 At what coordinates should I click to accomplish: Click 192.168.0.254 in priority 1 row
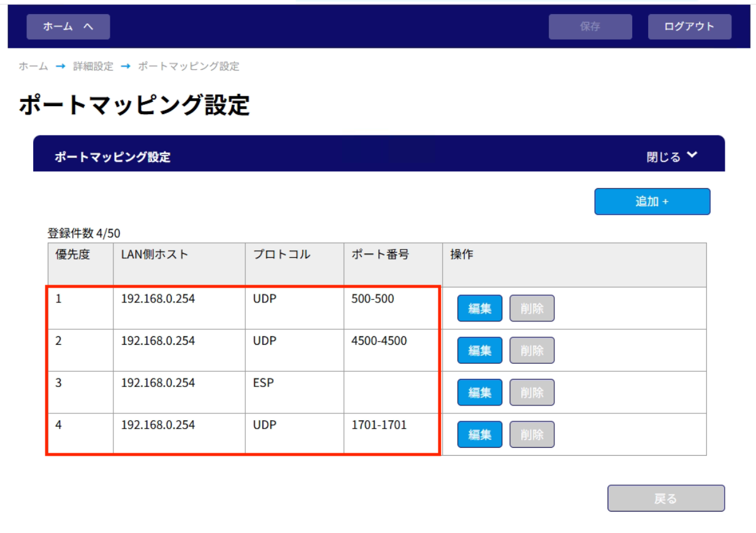(158, 299)
